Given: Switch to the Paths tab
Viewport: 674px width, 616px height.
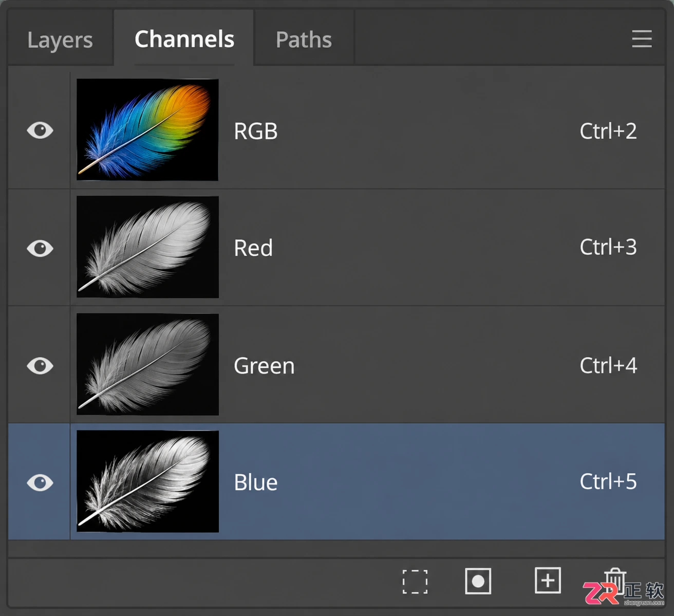Looking at the screenshot, I should tap(304, 40).
